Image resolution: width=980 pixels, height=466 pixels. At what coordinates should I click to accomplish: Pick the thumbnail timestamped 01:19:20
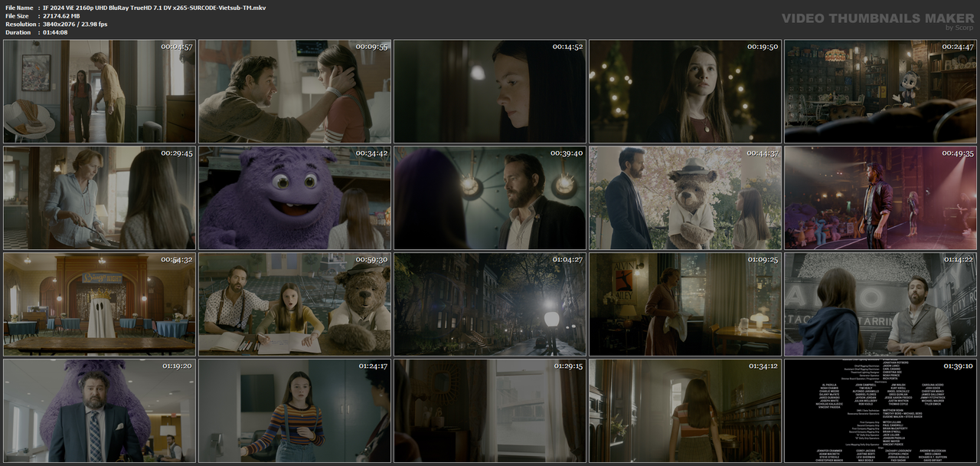[x=100, y=412]
